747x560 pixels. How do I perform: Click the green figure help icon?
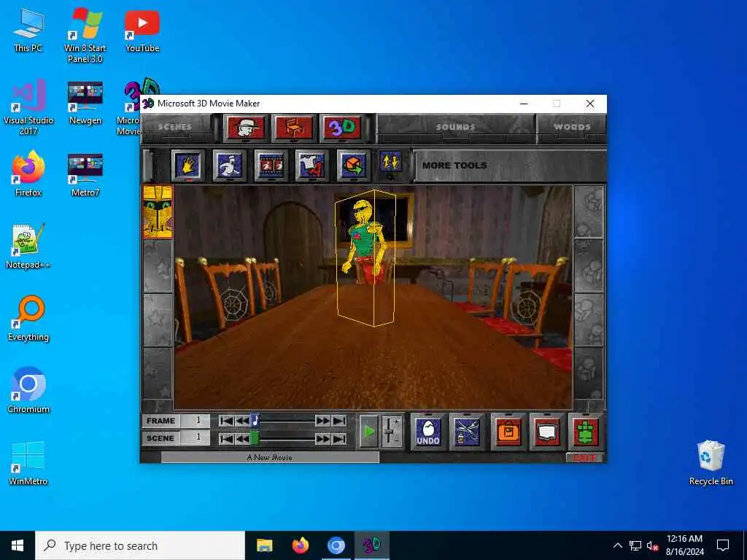point(586,432)
